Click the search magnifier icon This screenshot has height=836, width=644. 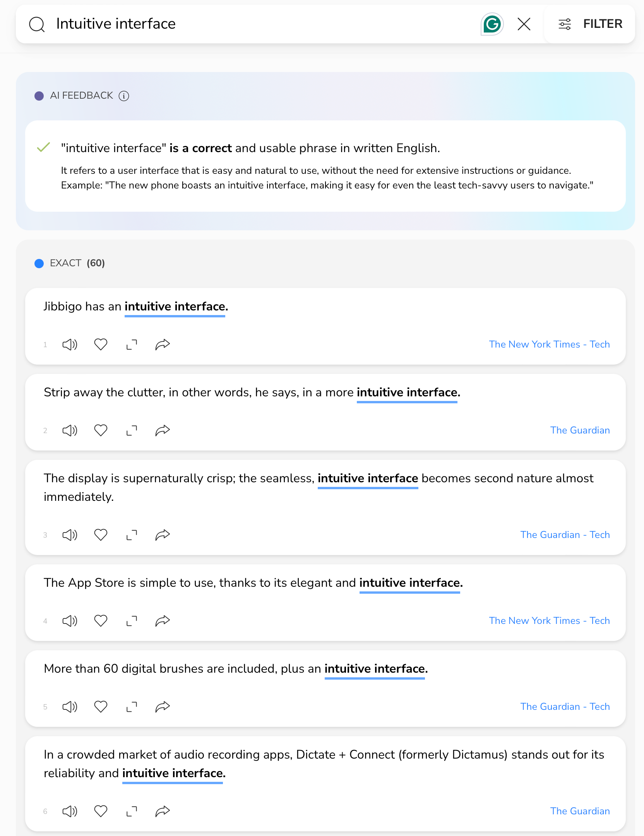click(x=37, y=24)
